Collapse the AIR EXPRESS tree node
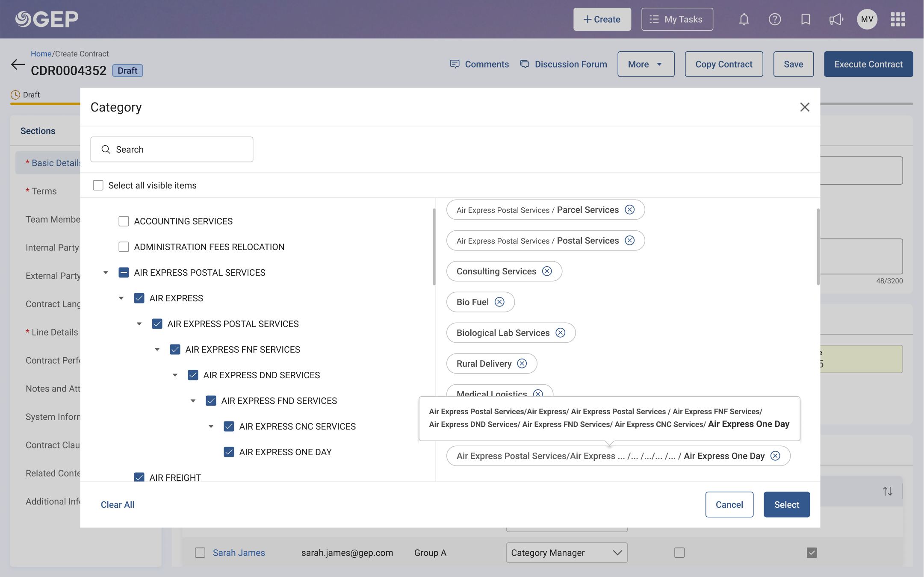Screen dimensions: 924x577 coord(121,298)
